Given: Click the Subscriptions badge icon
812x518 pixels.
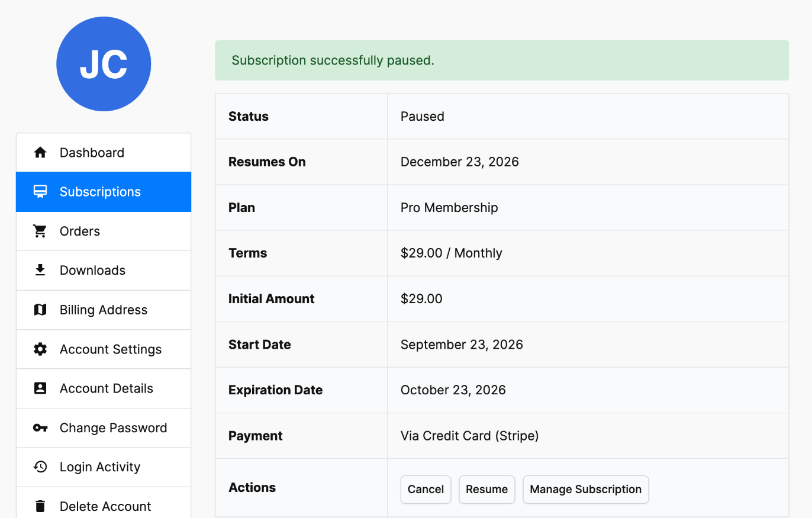Looking at the screenshot, I should point(40,192).
